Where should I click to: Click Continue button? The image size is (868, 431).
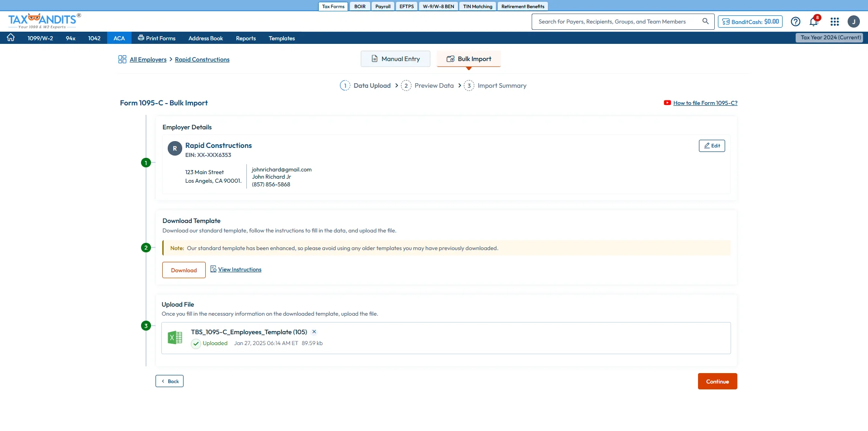(x=717, y=381)
